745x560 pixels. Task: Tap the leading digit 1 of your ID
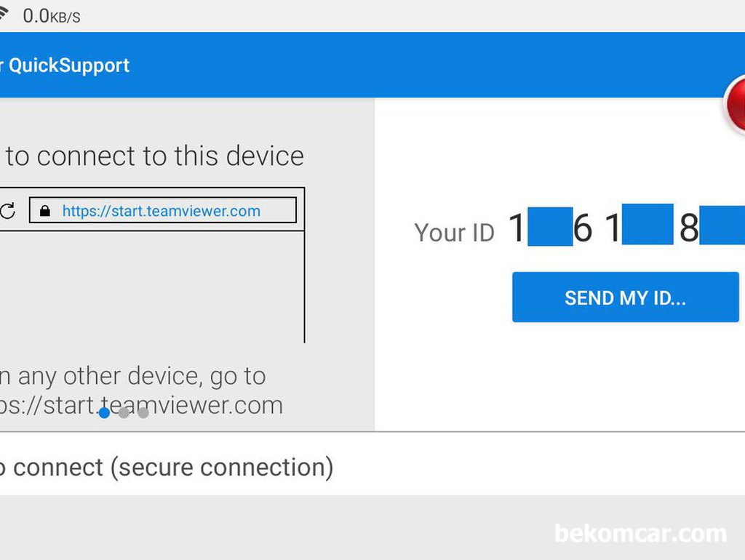click(x=517, y=228)
